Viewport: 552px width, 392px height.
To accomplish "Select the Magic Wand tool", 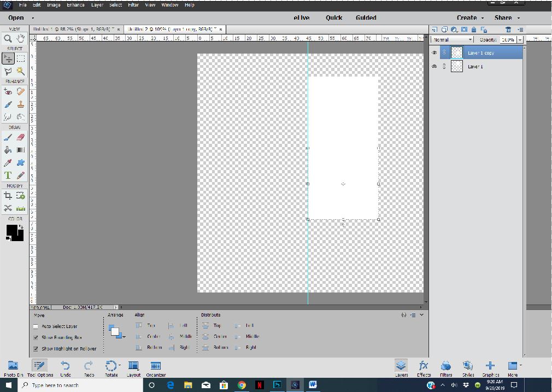I will (x=21, y=72).
